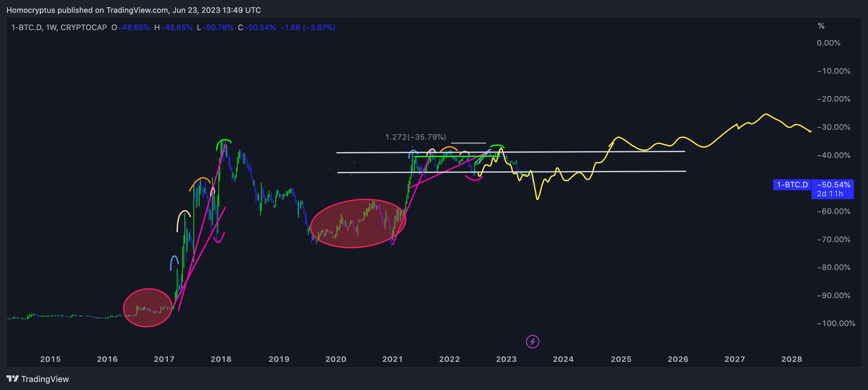Click the 2023 time axis label
Viewport: 868px width, 390px height.
[506, 359]
